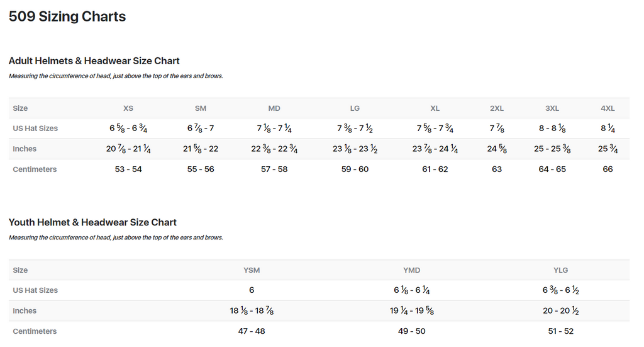Click the 3XL size column header
644x347 pixels.
click(x=552, y=108)
